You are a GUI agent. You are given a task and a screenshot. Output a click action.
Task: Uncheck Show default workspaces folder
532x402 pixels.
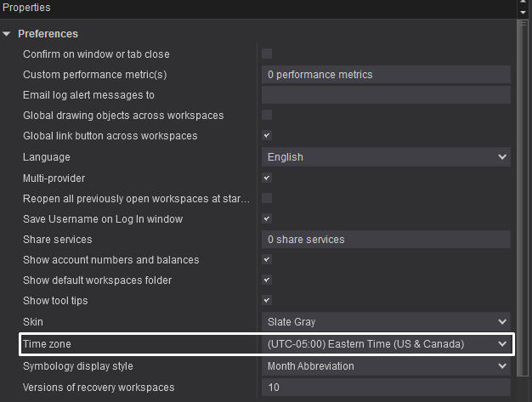pos(267,280)
